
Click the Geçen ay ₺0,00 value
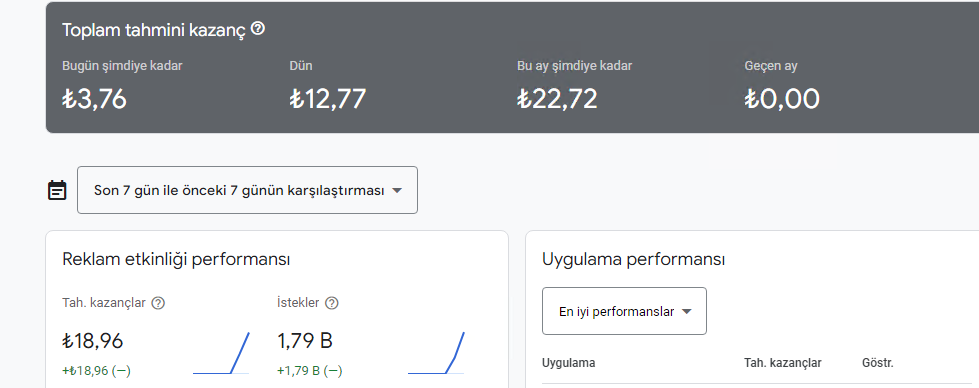(x=782, y=99)
